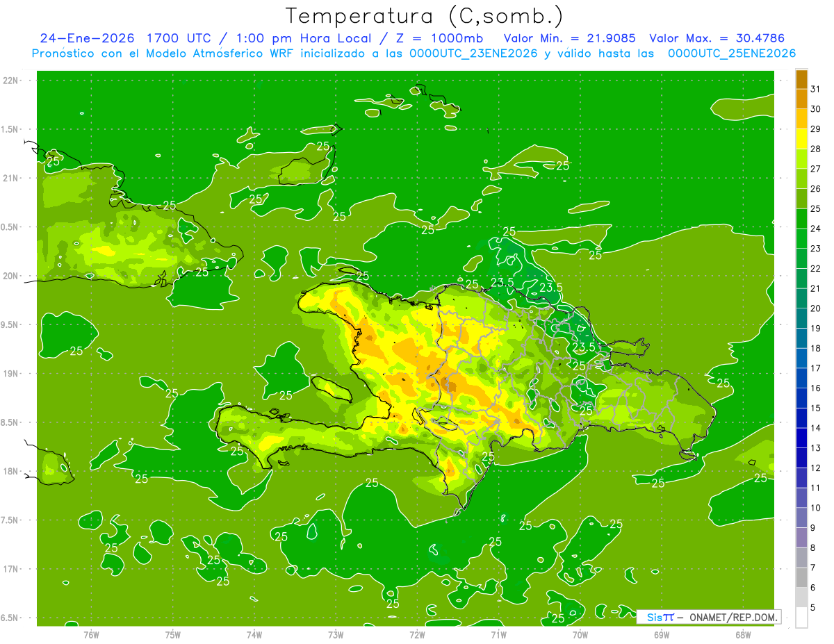Screen dimensions: 834x644
Task: Click the 70W longitude axis label
Action: 580,634
